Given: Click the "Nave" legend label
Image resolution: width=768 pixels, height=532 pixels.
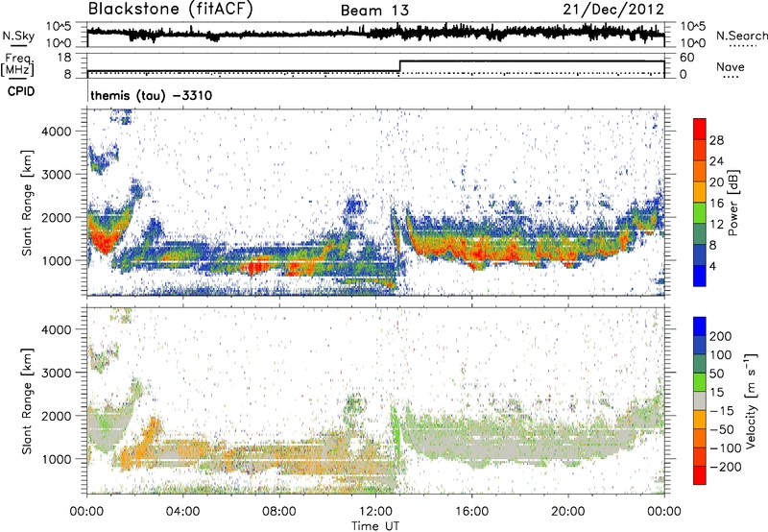Looking at the screenshot, I should tap(731, 66).
